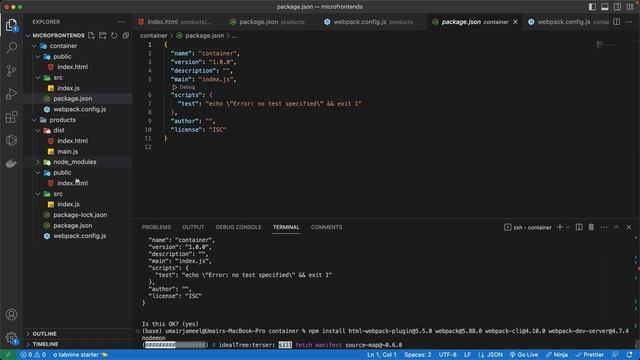Image resolution: width=640 pixels, height=360 pixels.
Task: Open OUTPUT panel tab
Action: [193, 227]
